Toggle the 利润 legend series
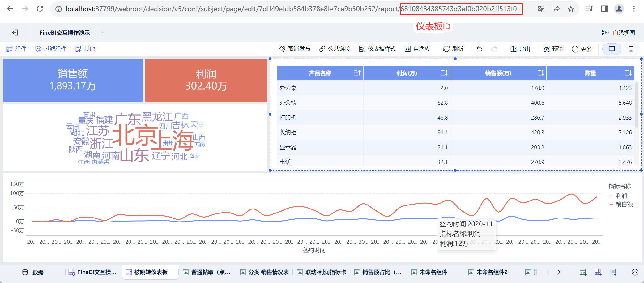The height and width of the screenshot is (283, 644). 618,196
